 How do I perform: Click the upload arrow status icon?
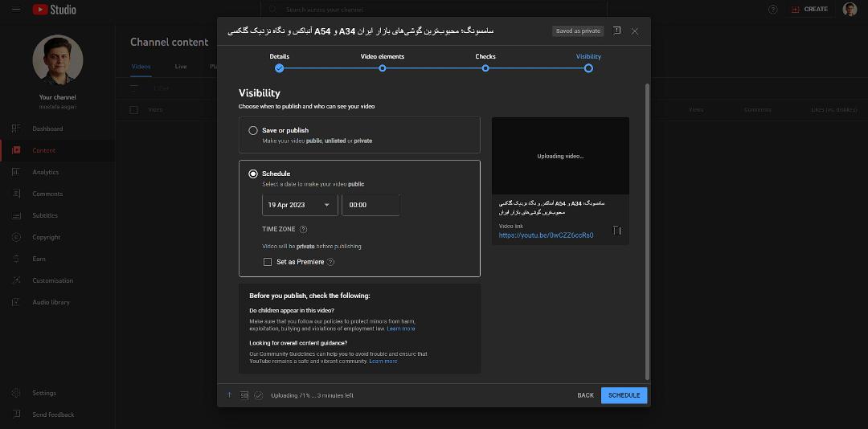(229, 395)
